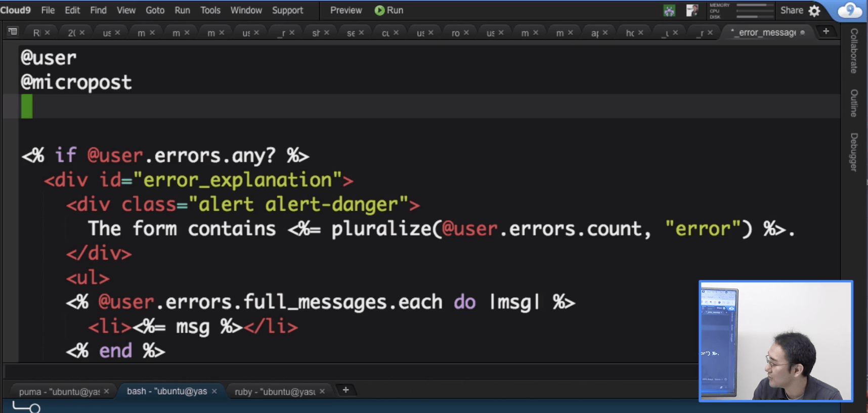Expand the Collaborate side panel
This screenshot has height=413, width=868.
tap(854, 51)
